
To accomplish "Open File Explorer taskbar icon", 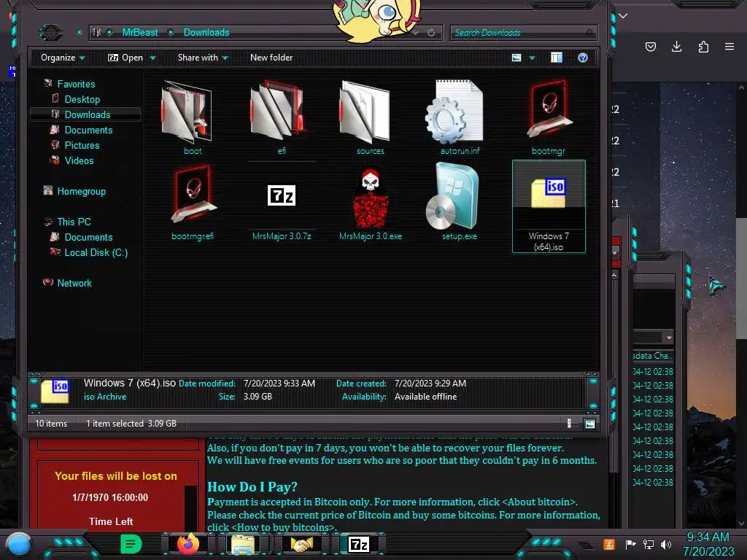I will click(243, 544).
